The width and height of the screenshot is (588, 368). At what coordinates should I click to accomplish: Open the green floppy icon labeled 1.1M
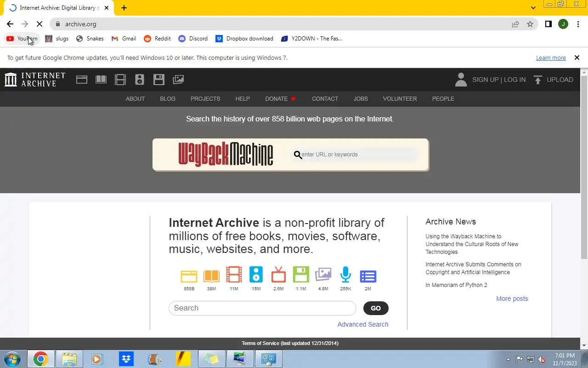pos(301,275)
